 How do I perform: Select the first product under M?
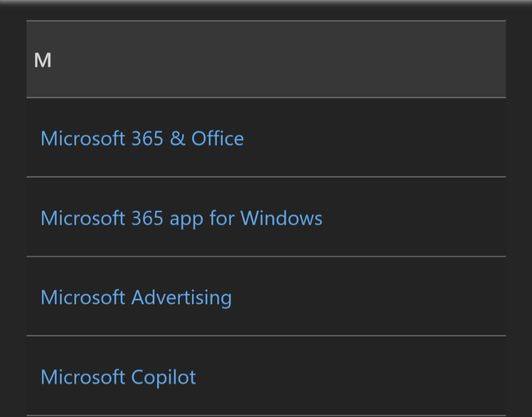pos(142,138)
